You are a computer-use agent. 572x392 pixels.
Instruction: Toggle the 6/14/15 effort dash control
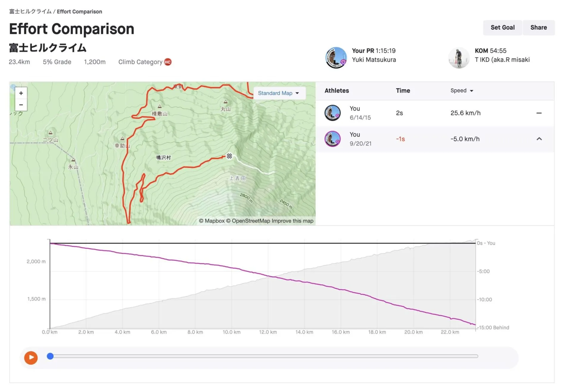point(539,113)
